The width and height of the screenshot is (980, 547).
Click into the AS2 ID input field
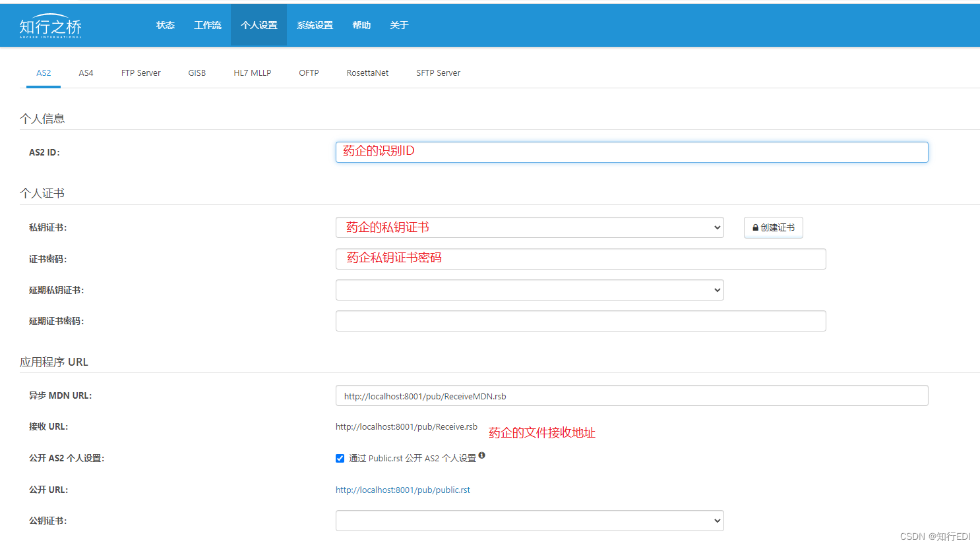631,152
